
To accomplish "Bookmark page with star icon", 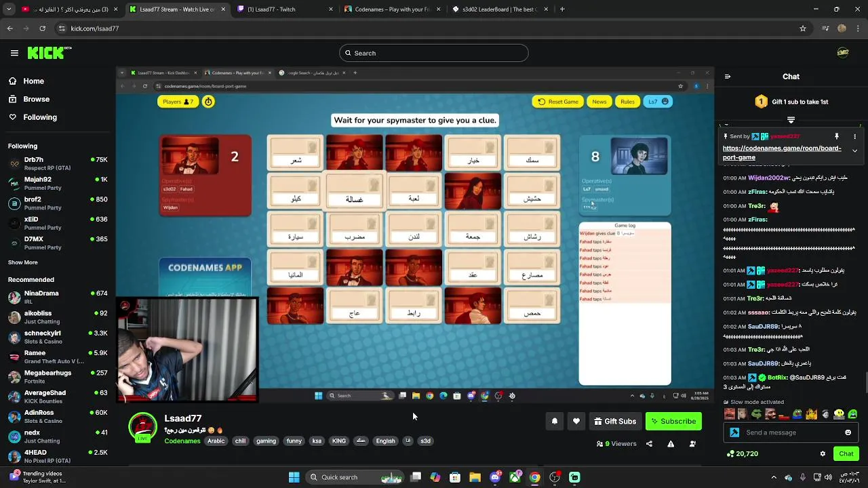I will click(x=803, y=28).
